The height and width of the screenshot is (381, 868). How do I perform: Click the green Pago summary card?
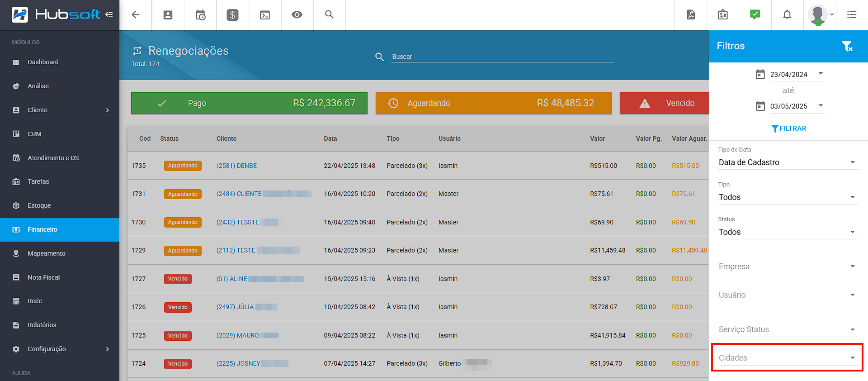(x=249, y=103)
